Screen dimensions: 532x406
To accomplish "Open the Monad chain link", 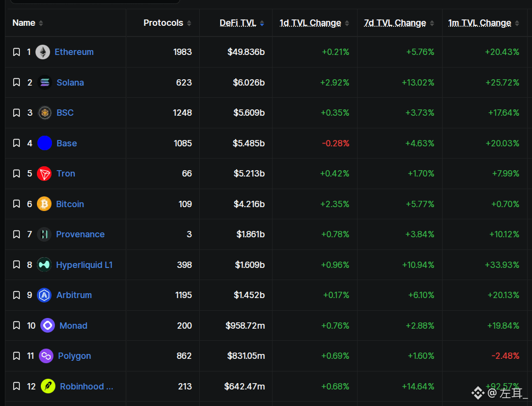I will point(73,326).
